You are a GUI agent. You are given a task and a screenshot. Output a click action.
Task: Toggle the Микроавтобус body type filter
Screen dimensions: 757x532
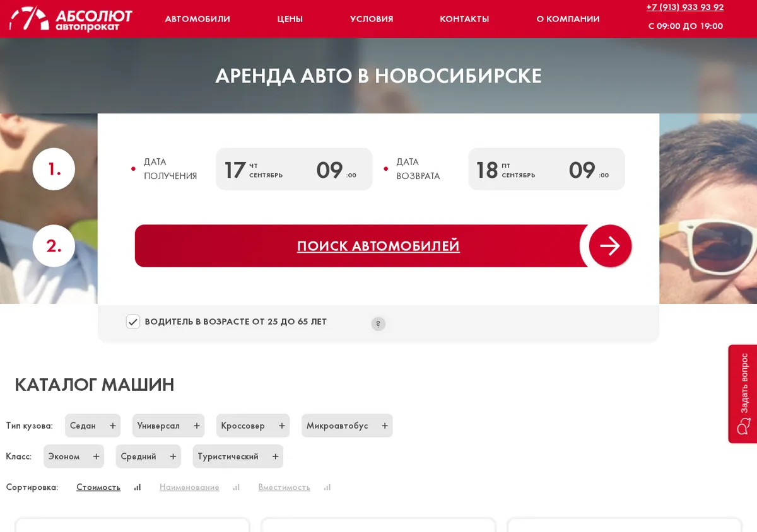(347, 425)
